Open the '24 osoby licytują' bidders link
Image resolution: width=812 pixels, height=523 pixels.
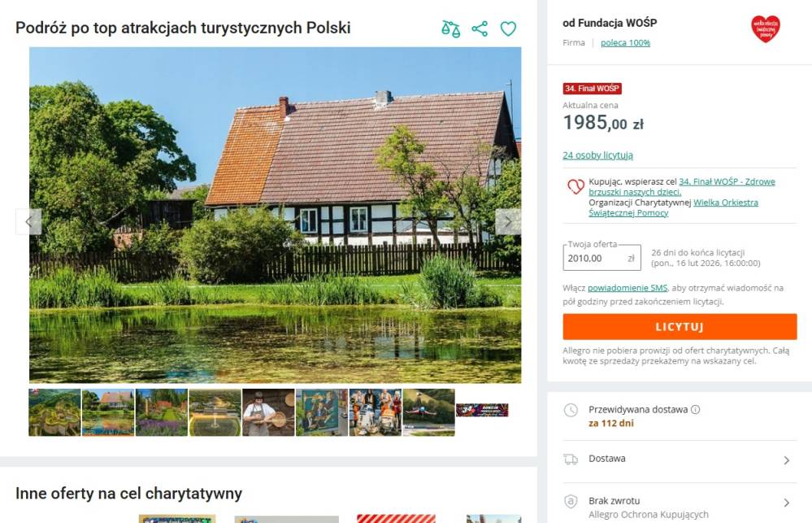pos(597,155)
